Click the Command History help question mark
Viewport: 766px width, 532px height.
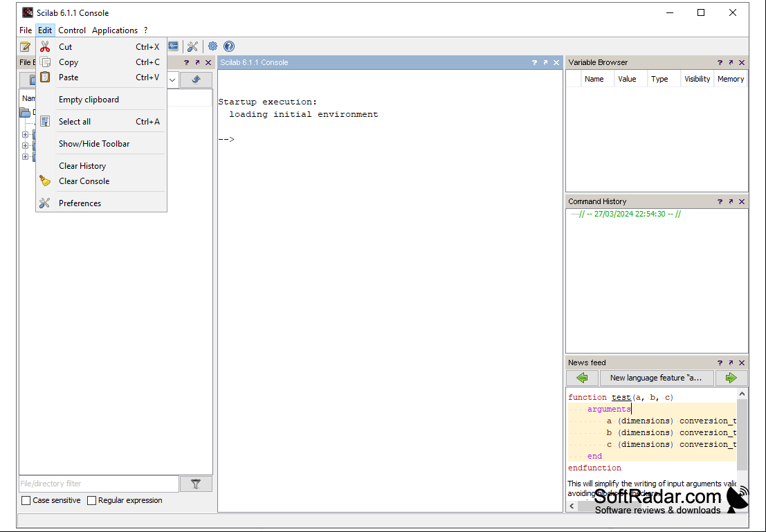720,201
